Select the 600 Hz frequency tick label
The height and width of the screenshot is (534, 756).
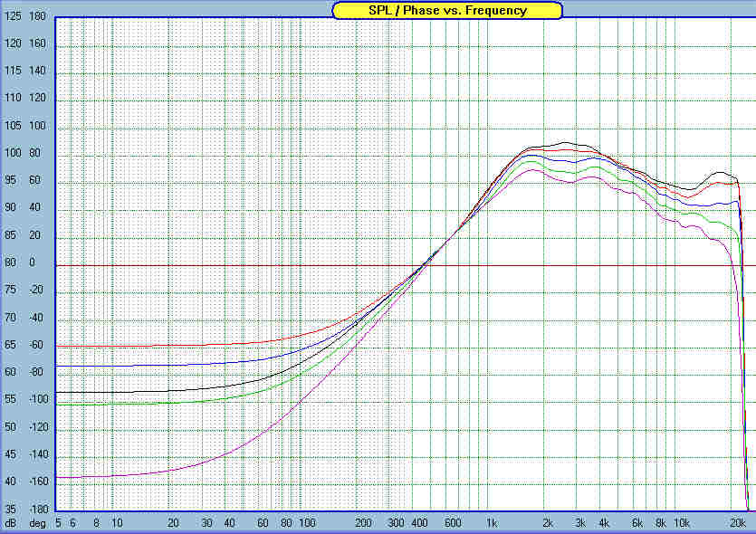coord(453,523)
